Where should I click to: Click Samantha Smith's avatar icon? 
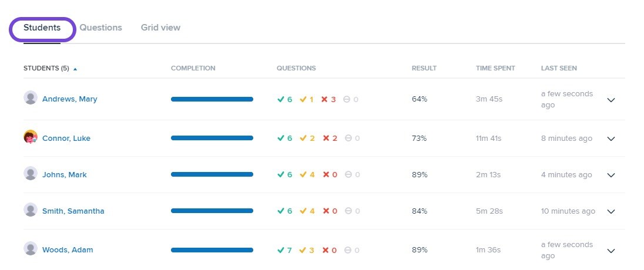31,210
